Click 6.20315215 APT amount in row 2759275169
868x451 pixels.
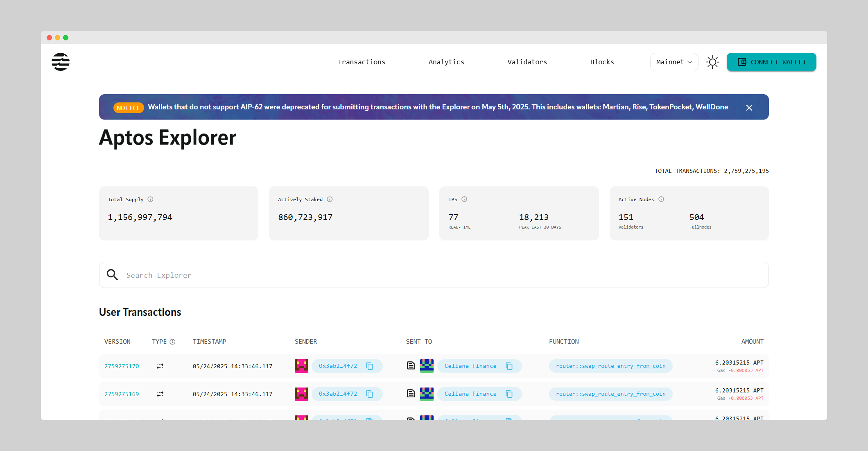[739, 390]
